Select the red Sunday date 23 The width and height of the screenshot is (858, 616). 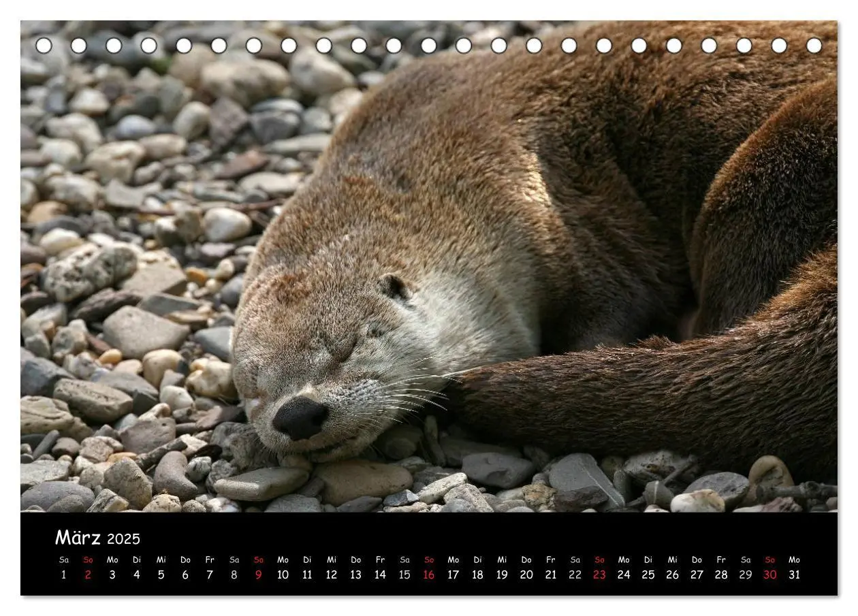pos(599,574)
